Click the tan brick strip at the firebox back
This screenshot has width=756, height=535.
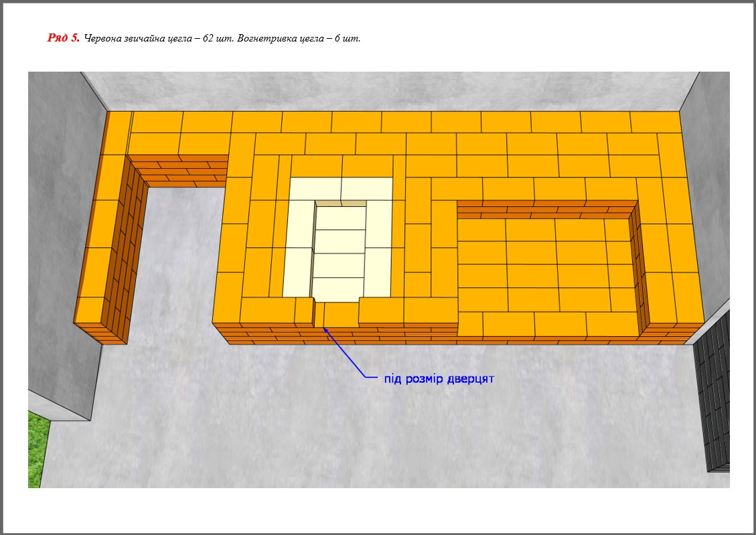tap(342, 203)
